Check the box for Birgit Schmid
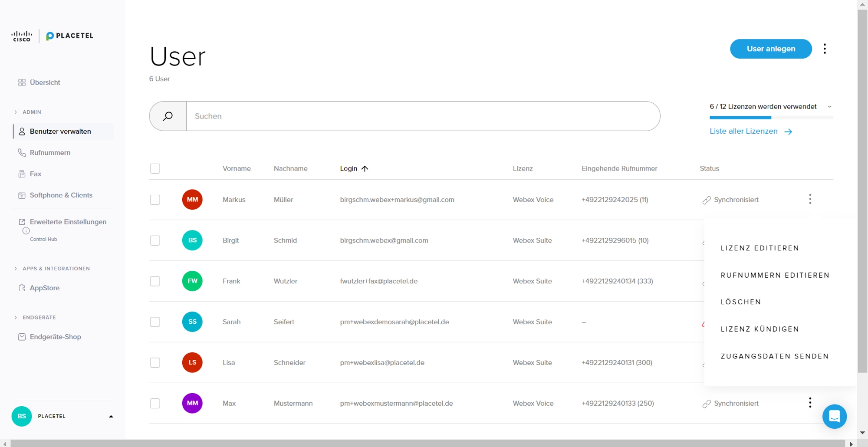This screenshot has height=447, width=868. (155, 240)
